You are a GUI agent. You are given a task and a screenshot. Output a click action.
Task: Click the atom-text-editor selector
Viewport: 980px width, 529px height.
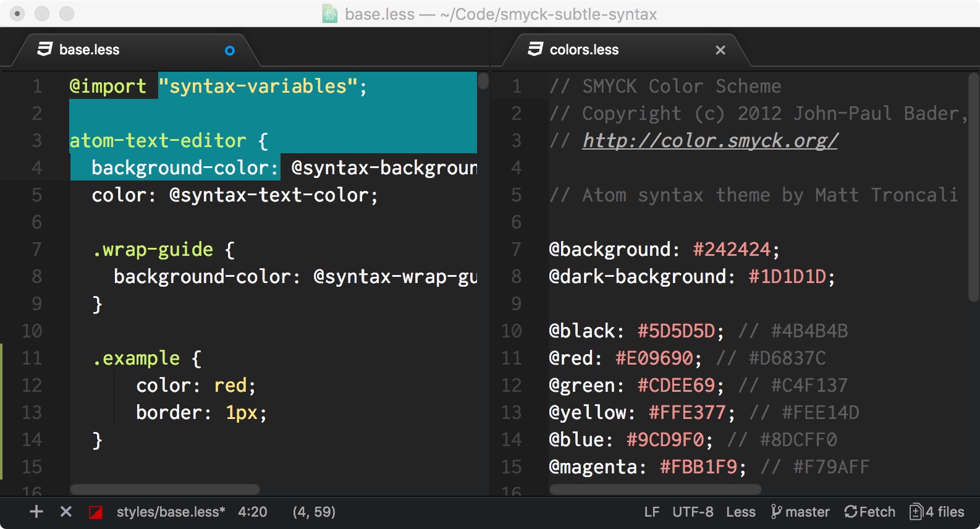158,141
